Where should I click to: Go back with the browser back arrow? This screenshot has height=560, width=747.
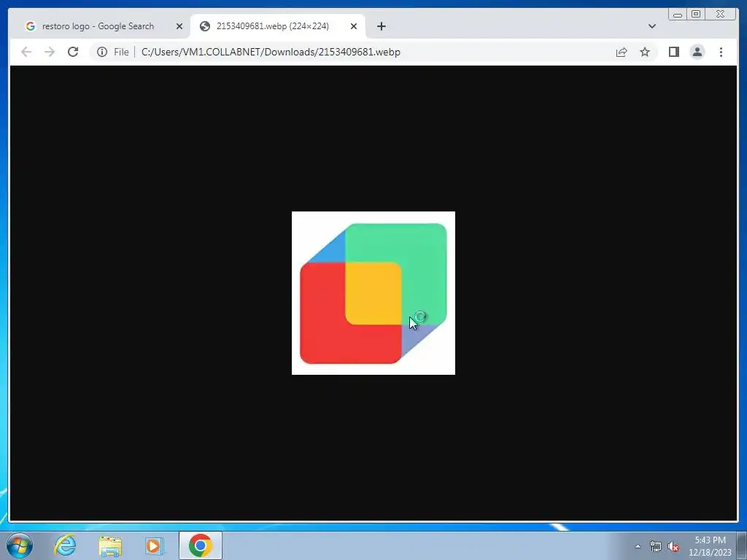[x=26, y=52]
